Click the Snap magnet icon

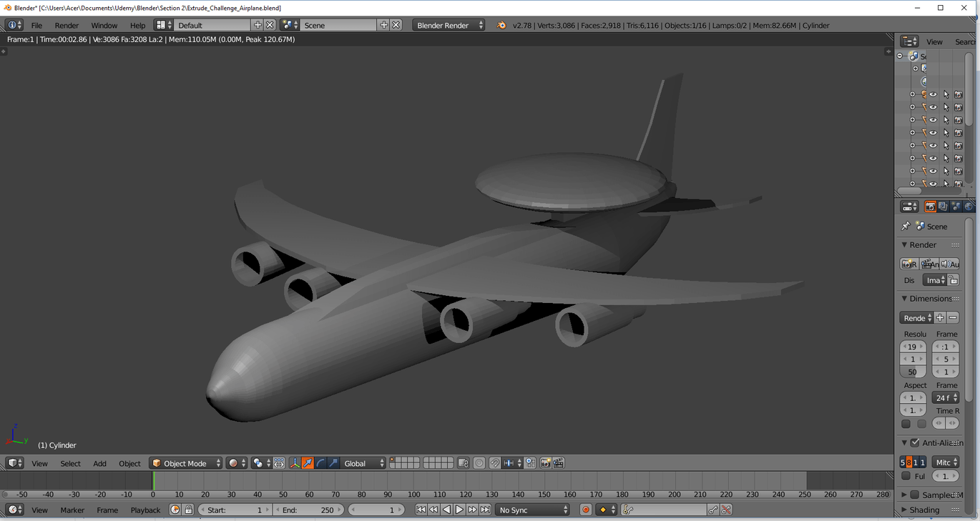click(495, 462)
